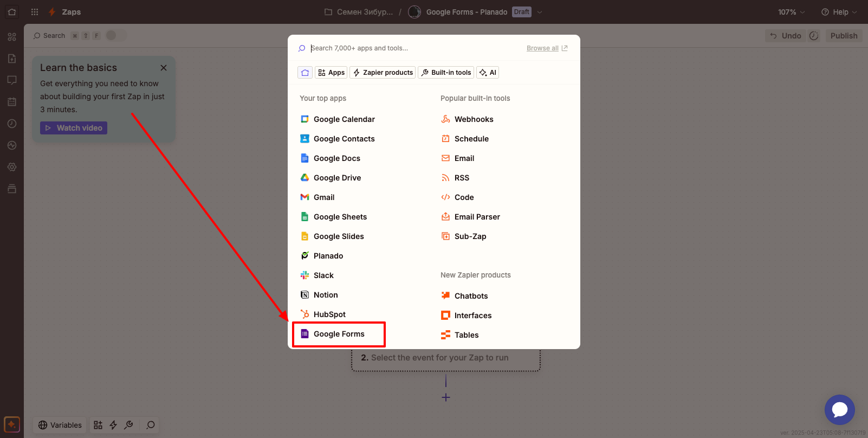Click the Browse all link

[x=547, y=48]
